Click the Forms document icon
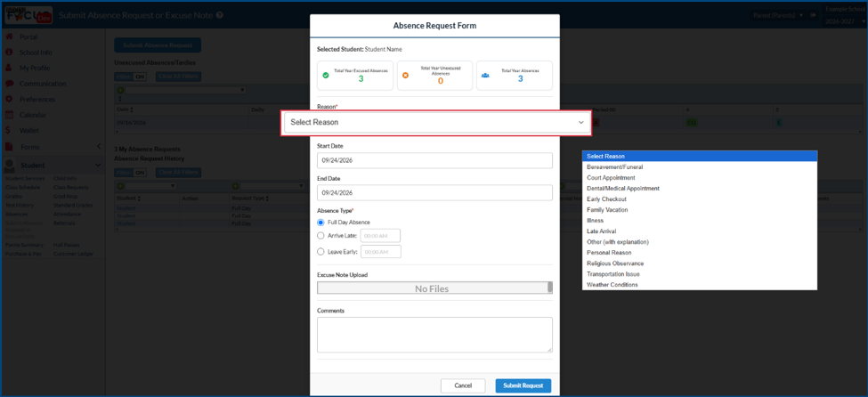Viewport: 868px width, 397px height. [9, 147]
